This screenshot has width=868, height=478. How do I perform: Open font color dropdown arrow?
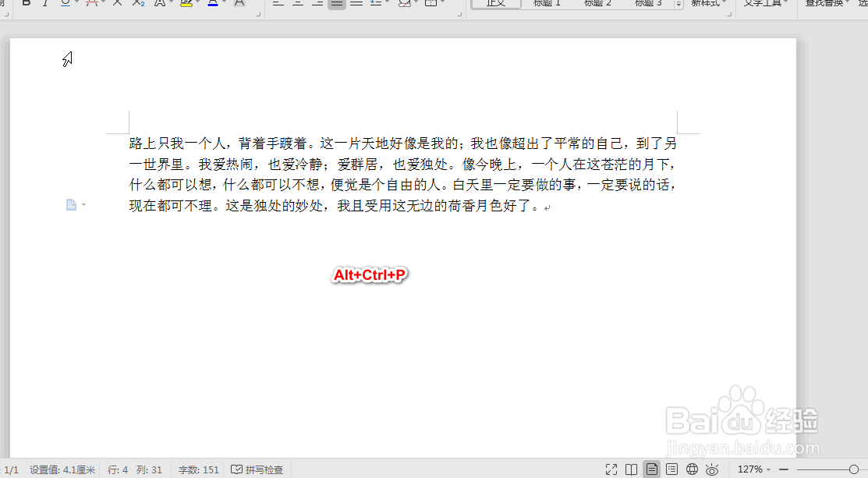coord(224,3)
